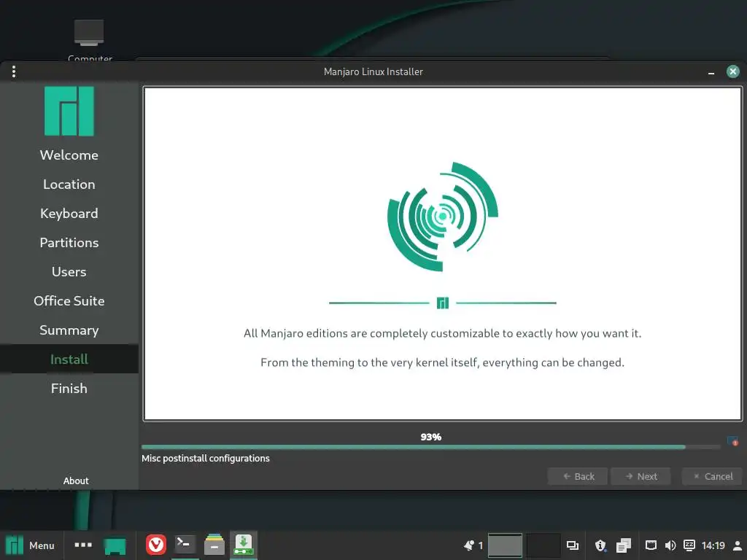Open the power manager tray icon
Image resolution: width=747 pixels, height=560 pixels.
point(689,545)
